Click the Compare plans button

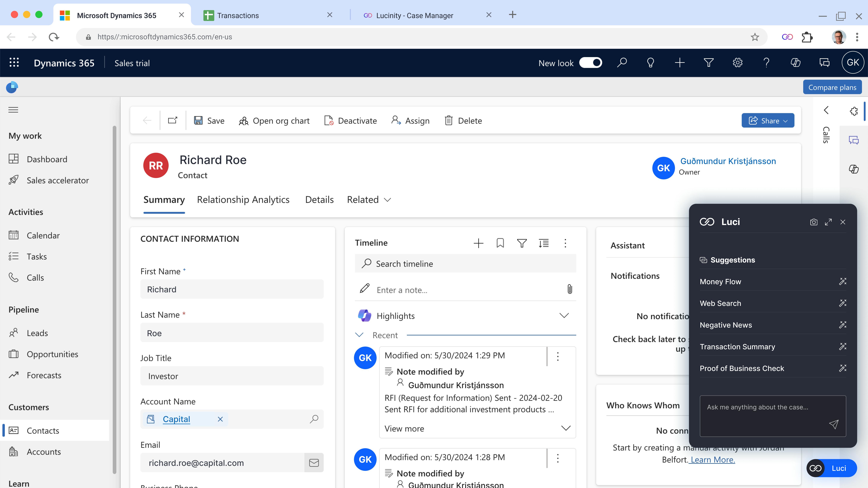pos(832,87)
